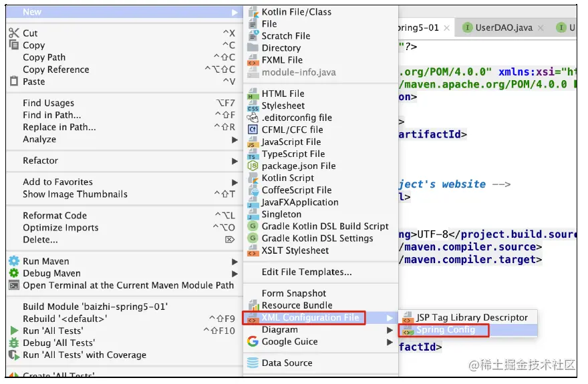The height and width of the screenshot is (384, 588).
Task: Click the Data Source database icon
Action: (253, 363)
